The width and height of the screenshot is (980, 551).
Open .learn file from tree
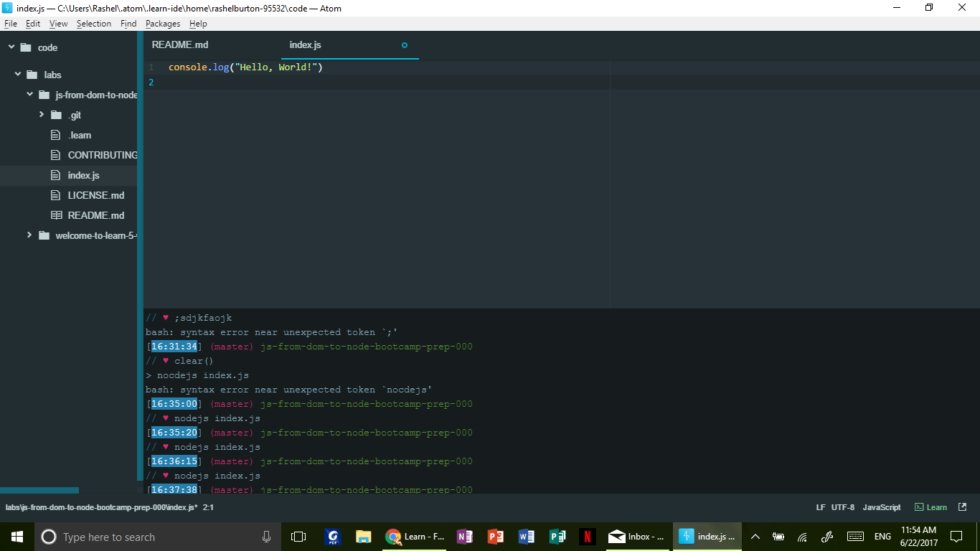[x=80, y=135]
